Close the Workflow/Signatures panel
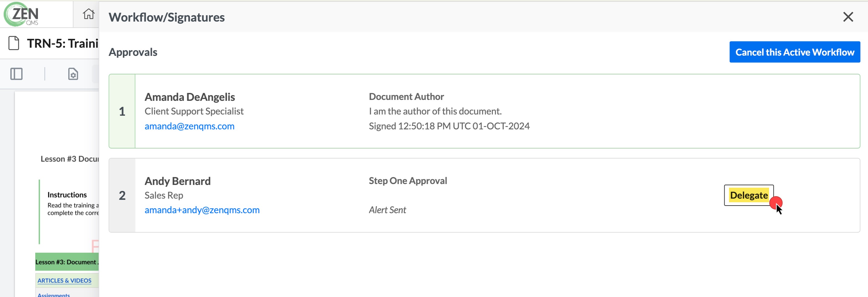 [848, 17]
